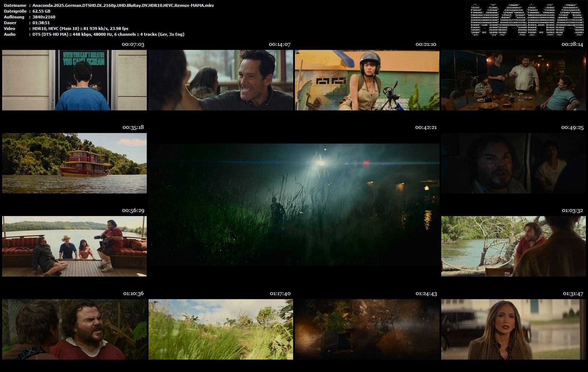This screenshot has width=588, height=372.
Task: Select the Video label
Action: [x=9, y=29]
